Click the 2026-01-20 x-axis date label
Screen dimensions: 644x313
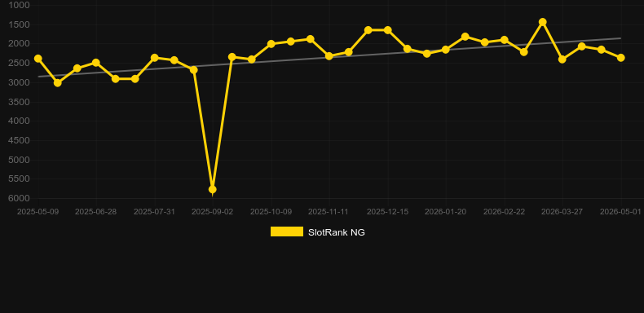point(445,212)
